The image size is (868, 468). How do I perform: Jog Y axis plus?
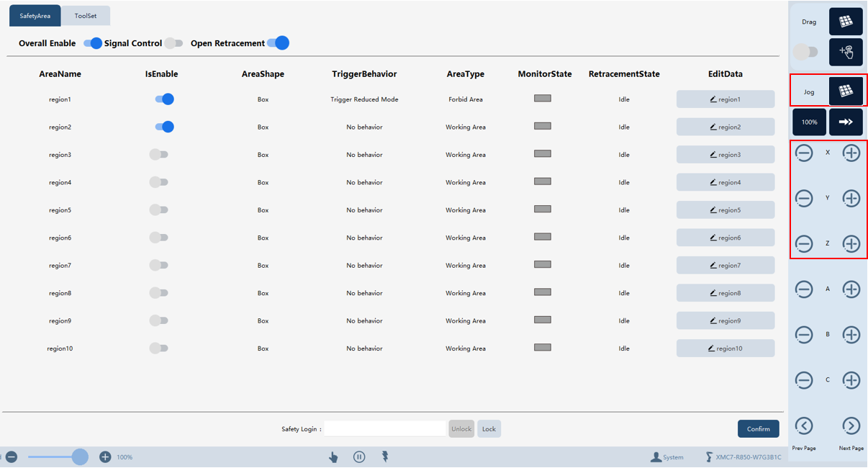pyautogui.click(x=851, y=198)
